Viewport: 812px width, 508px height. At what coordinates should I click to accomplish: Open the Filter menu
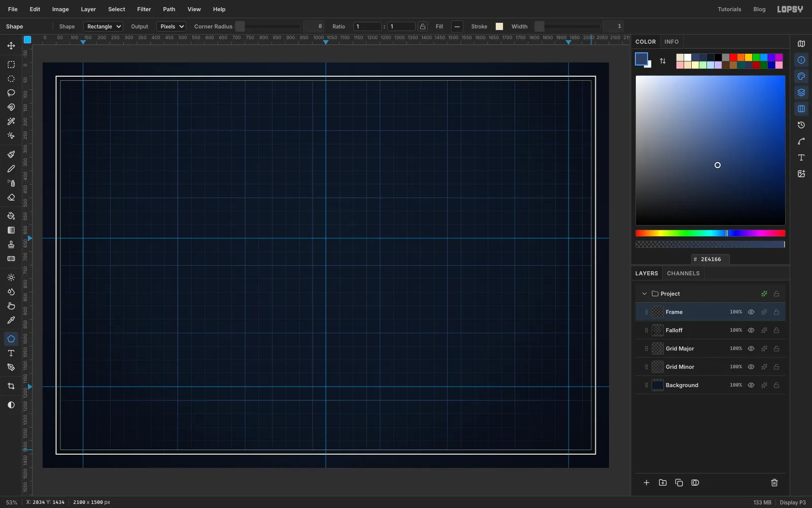144,9
